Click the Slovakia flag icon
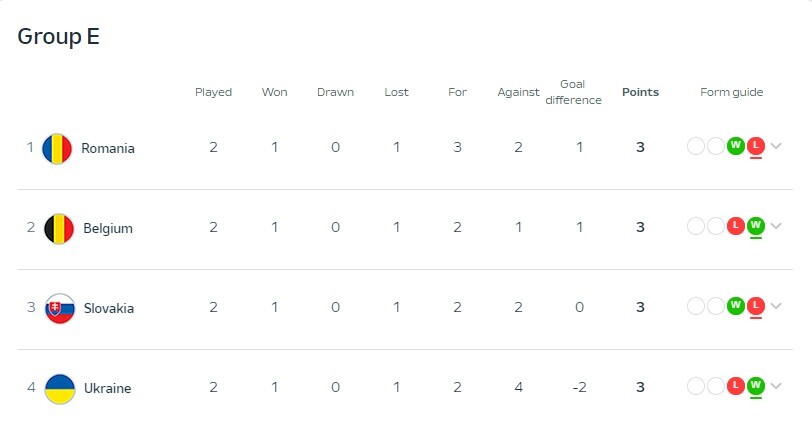 pos(60,309)
